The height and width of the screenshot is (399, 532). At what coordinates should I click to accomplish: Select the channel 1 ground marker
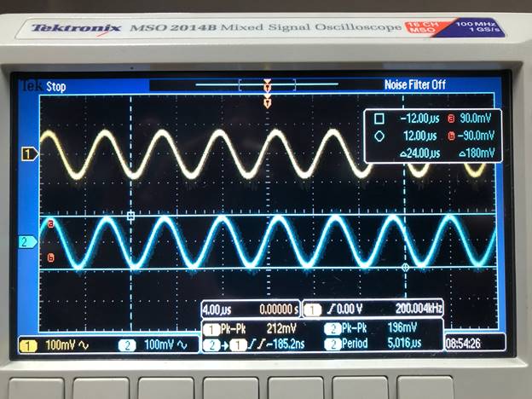coord(30,154)
